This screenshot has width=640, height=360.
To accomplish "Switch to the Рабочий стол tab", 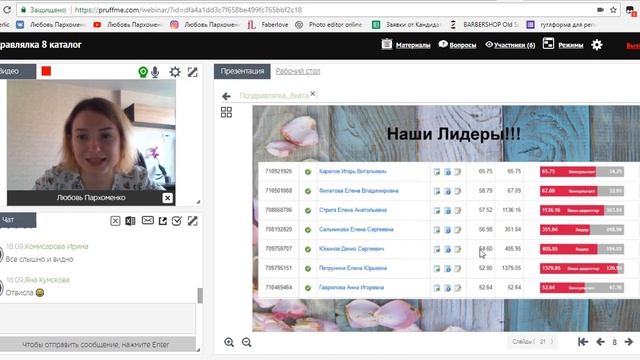I will (x=298, y=71).
